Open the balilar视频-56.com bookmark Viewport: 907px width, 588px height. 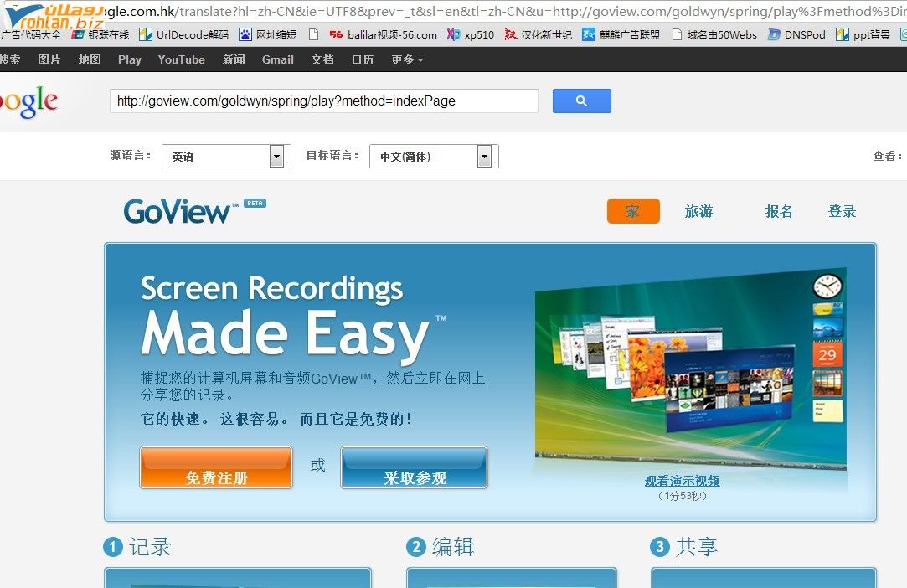click(x=383, y=34)
